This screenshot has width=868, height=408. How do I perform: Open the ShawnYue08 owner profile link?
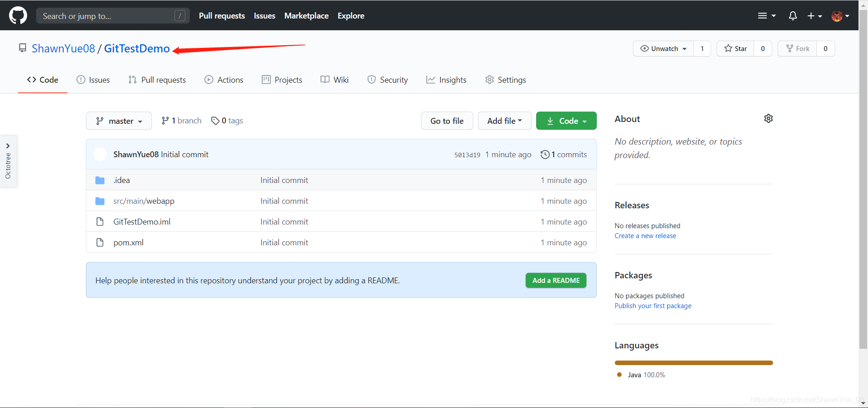63,48
